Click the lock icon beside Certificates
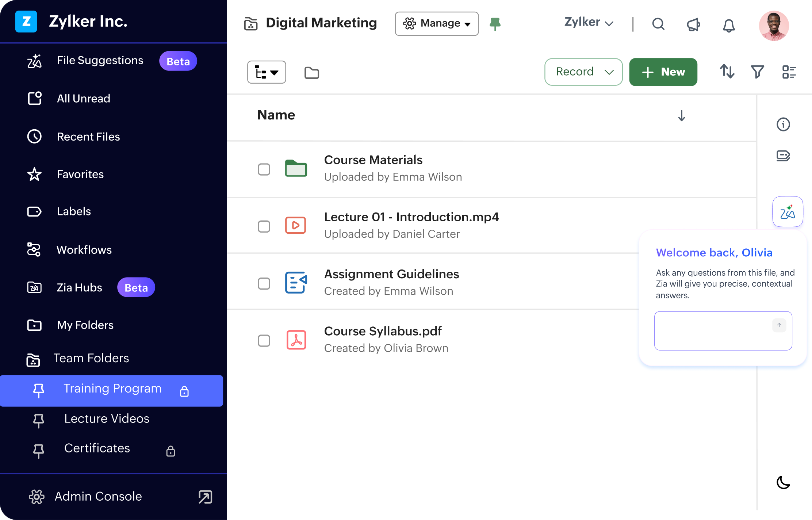Image resolution: width=812 pixels, height=520 pixels. (x=171, y=451)
